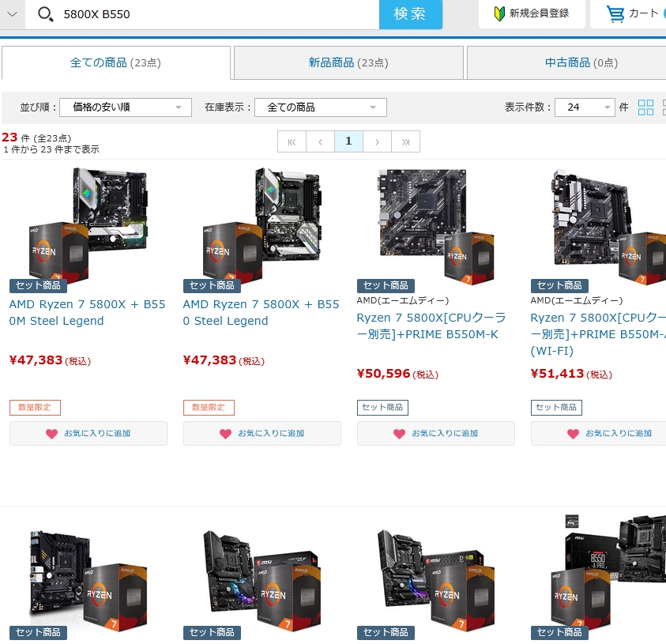Image resolution: width=666 pixels, height=644 pixels.
Task: Click セット商品 badge on B550 Steel Legend image
Action: 212,285
